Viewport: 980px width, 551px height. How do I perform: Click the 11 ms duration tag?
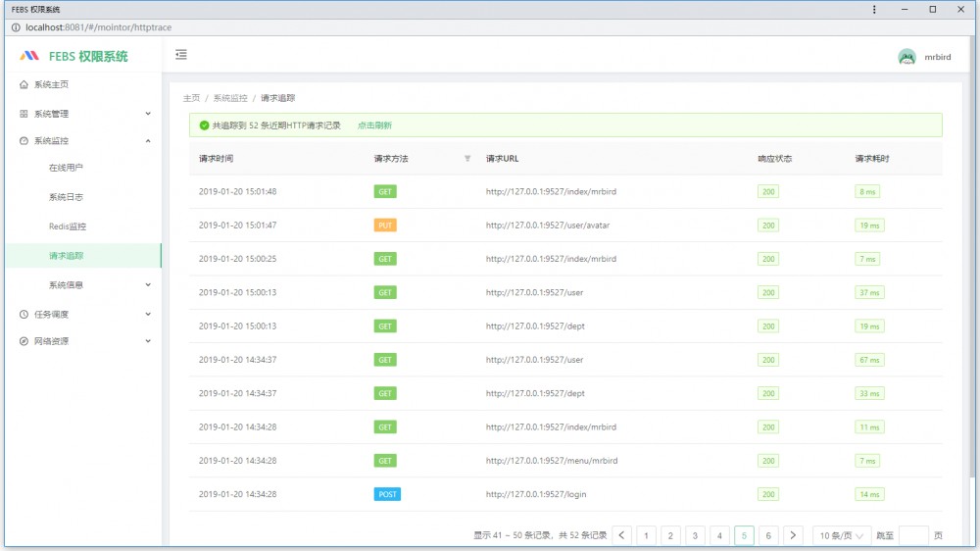(869, 427)
